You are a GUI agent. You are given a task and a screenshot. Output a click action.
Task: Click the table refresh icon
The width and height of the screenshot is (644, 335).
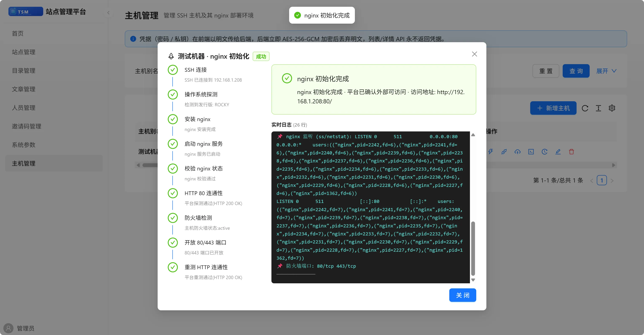585,108
